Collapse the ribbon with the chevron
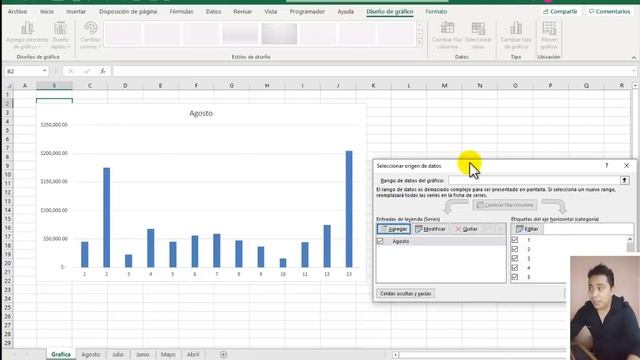The width and height of the screenshot is (640, 360). (634, 58)
